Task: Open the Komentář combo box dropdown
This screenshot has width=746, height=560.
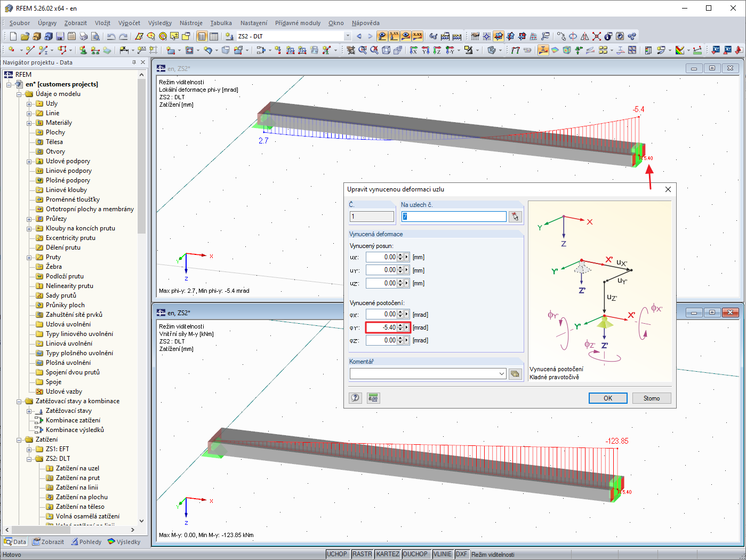Action: point(501,374)
